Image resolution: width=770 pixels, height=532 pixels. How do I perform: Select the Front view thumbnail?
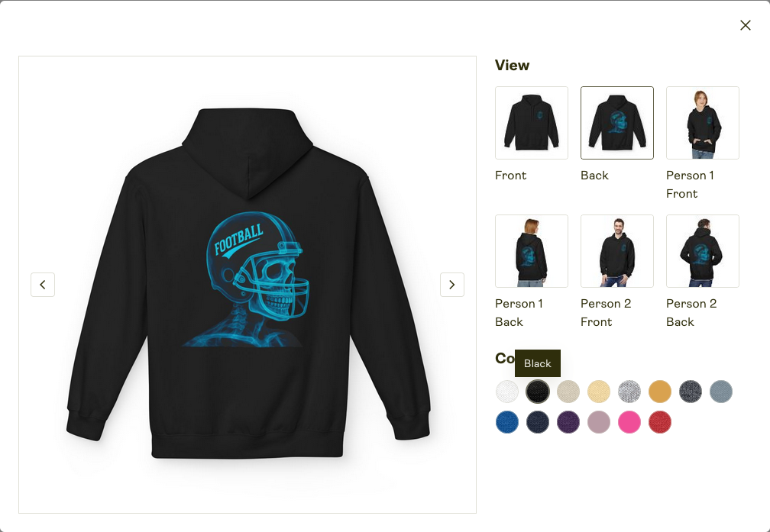click(532, 123)
